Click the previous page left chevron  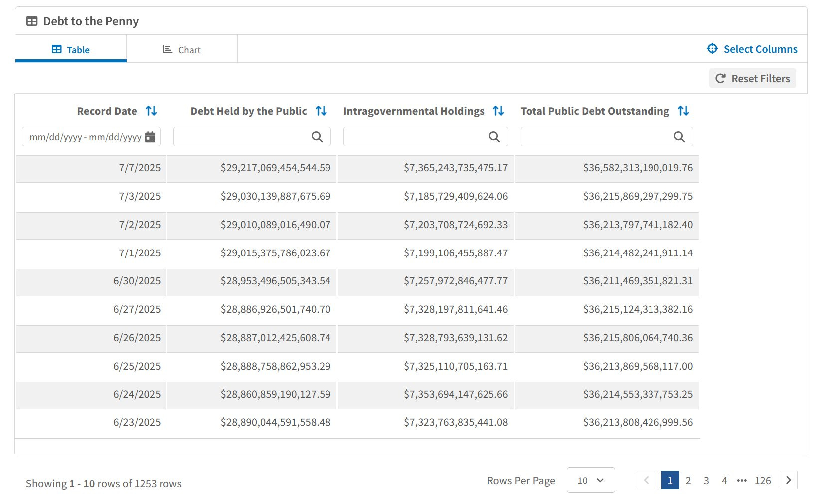[x=647, y=480]
